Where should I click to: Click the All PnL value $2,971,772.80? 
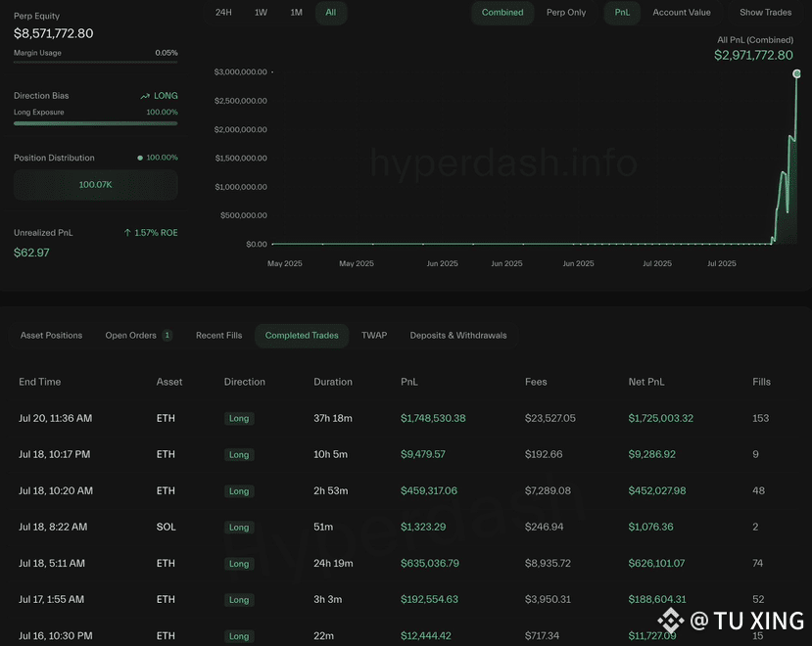[753, 56]
